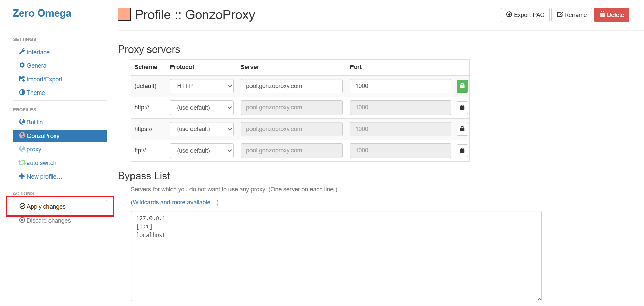Go to General settings
644x306 pixels.
34,65
